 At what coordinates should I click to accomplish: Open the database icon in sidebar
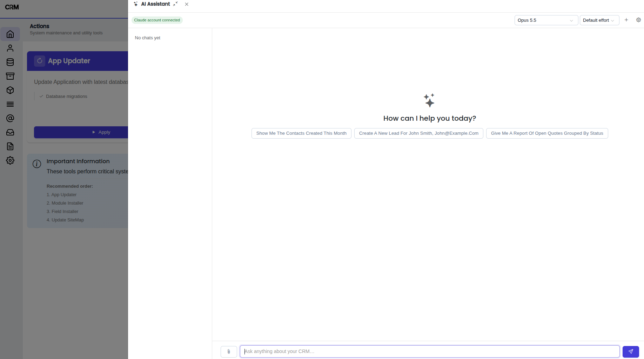point(10,62)
